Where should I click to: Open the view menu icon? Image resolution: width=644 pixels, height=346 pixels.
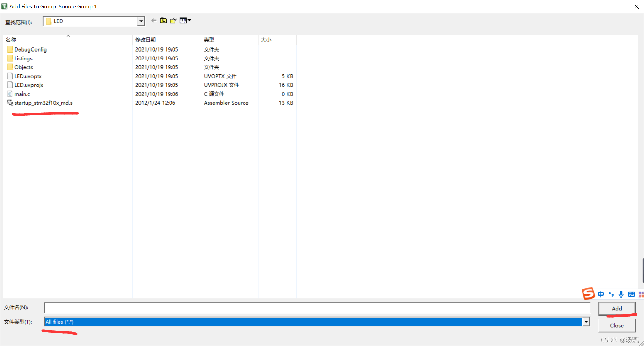(185, 21)
